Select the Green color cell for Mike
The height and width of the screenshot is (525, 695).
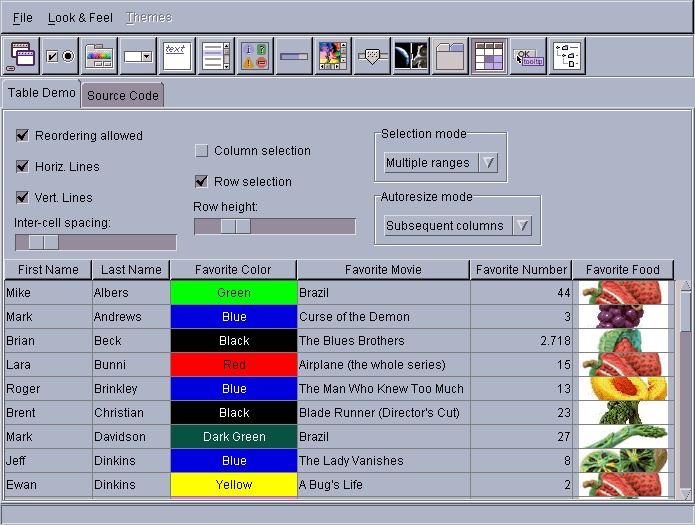click(234, 293)
